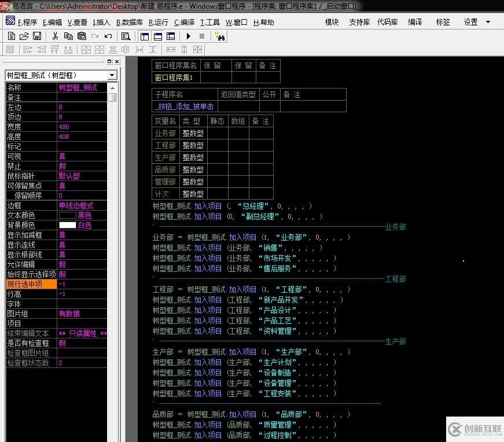Click the make same width icon
The width and height of the screenshot is (504, 442).
(171, 50)
